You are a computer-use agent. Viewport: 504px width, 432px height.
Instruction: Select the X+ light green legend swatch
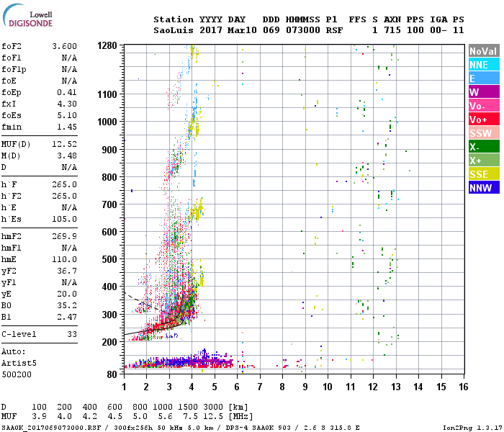pos(484,161)
